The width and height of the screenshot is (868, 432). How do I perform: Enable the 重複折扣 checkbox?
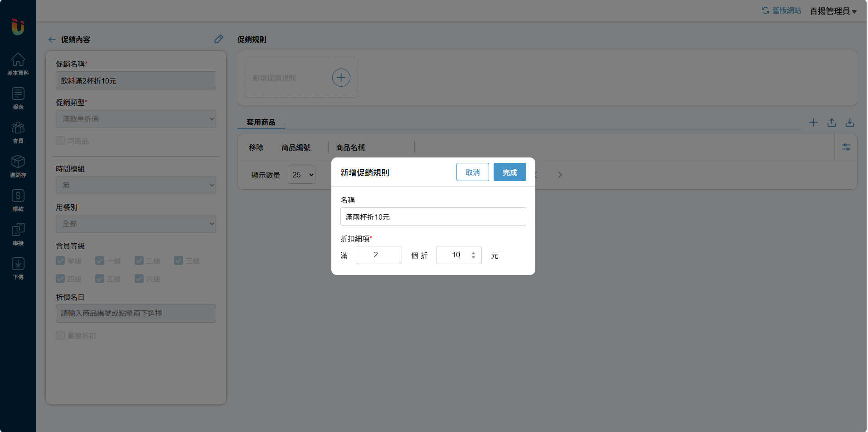pos(60,335)
